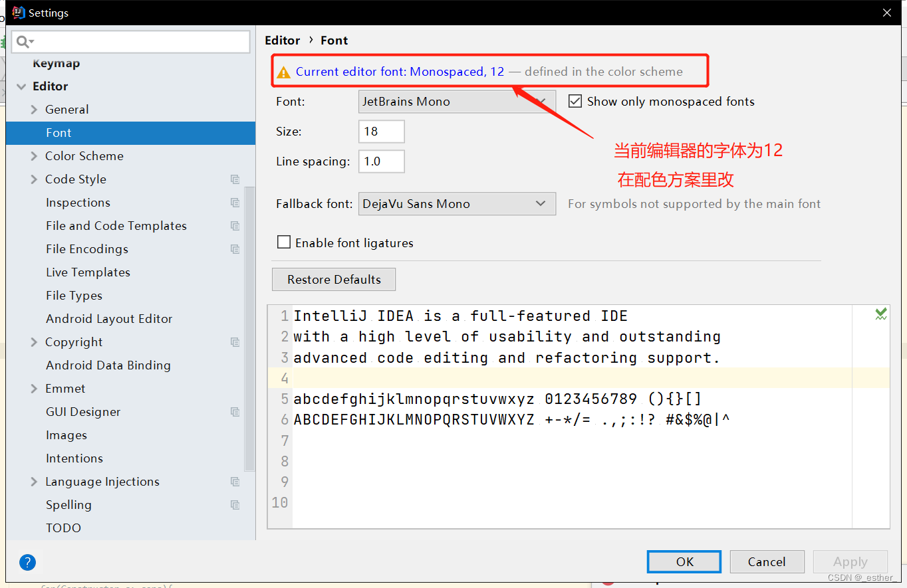Click the Editor breadcrumb
This screenshot has width=907, height=588.
point(283,41)
